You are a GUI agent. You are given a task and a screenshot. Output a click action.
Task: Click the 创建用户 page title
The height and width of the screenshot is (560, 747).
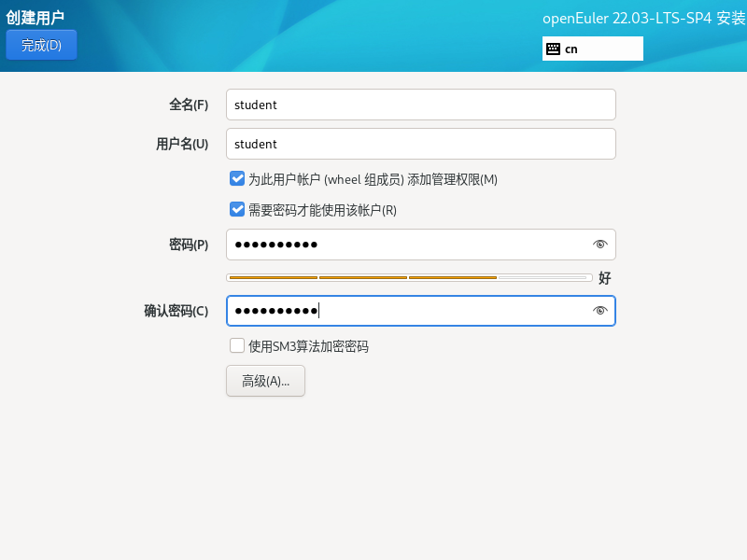[35, 18]
